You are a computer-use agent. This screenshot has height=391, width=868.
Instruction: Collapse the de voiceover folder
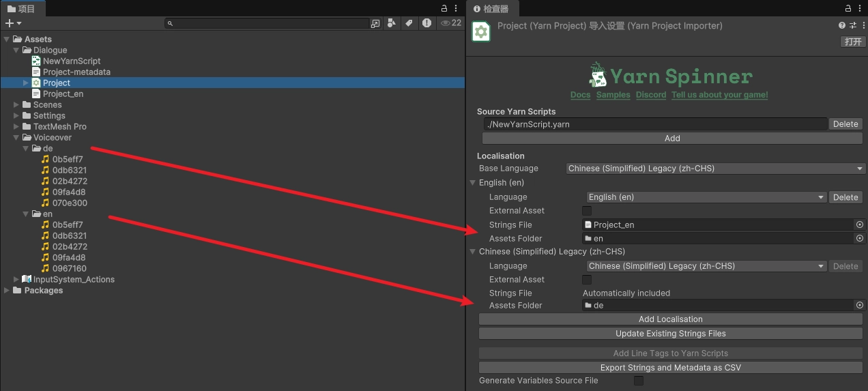click(x=26, y=148)
